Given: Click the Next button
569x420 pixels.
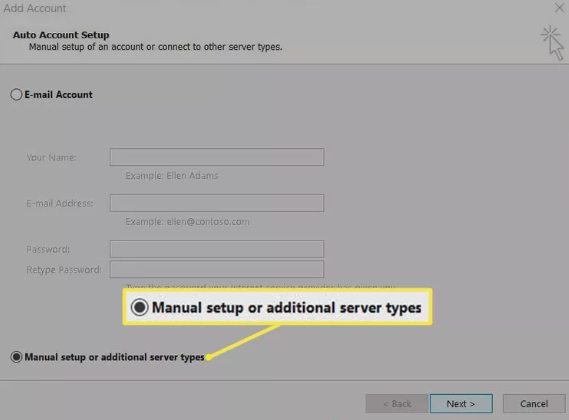Looking at the screenshot, I should tap(461, 404).
